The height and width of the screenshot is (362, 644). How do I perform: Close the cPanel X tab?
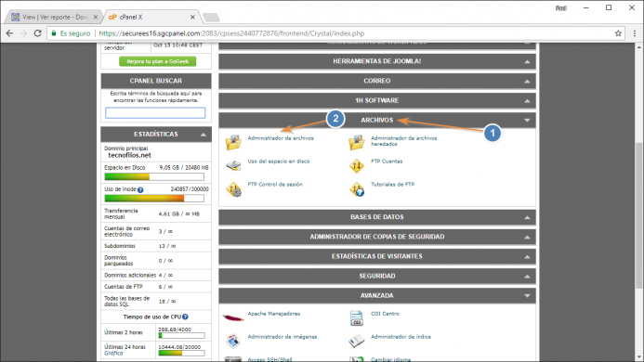click(192, 17)
